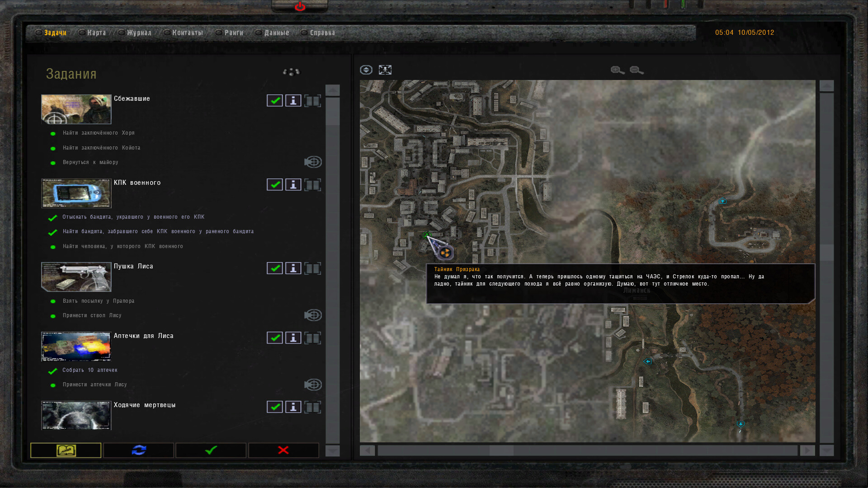The width and height of the screenshot is (868, 488).
Task: Open info for Пушка Лиса task
Action: click(293, 268)
